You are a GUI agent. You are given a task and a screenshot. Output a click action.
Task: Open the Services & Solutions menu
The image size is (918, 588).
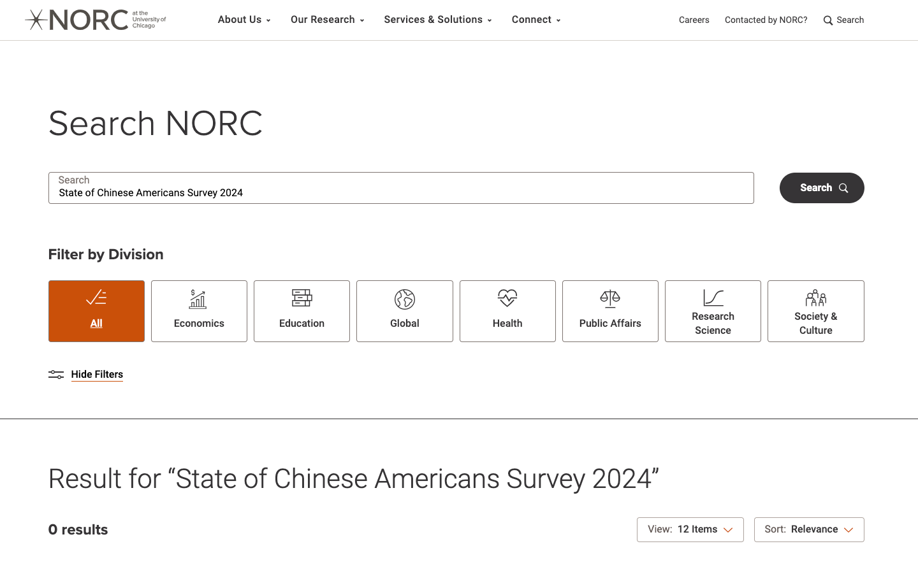[438, 20]
